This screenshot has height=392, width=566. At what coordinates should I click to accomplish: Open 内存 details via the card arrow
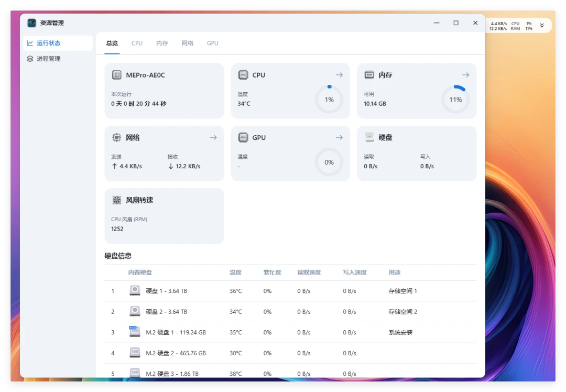[x=466, y=75]
